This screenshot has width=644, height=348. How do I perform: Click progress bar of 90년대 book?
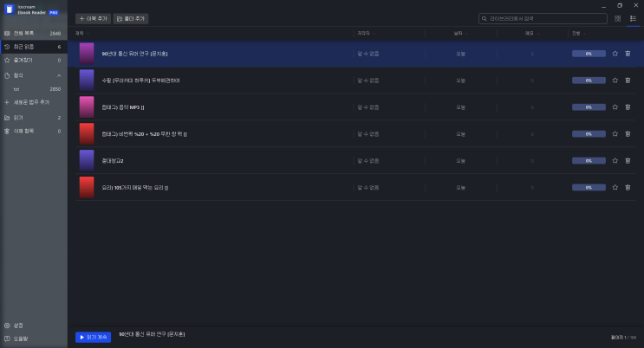(589, 54)
